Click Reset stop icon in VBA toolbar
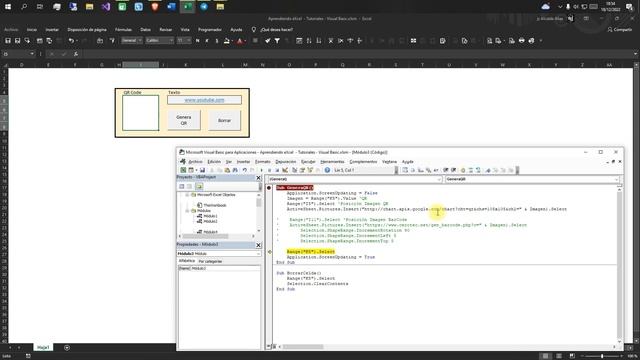 [277, 170]
